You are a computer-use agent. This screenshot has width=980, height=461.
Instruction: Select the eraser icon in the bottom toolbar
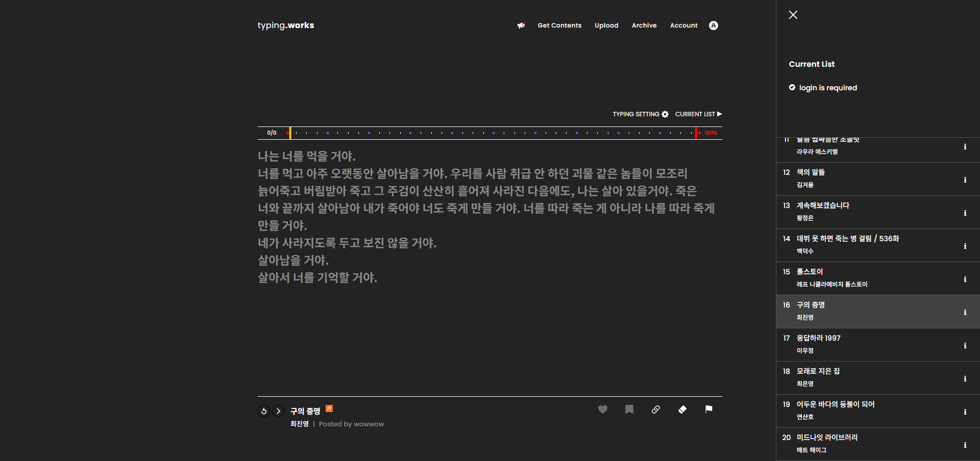click(x=682, y=409)
